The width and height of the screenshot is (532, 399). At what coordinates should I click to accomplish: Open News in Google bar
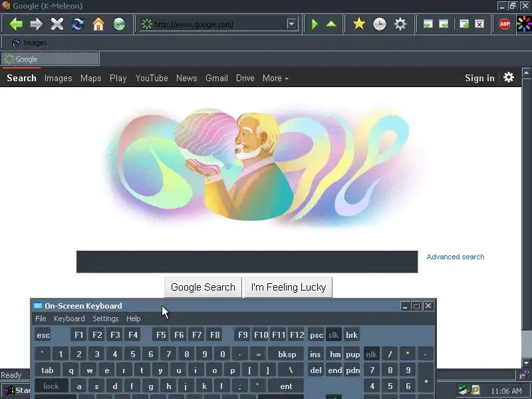187,78
